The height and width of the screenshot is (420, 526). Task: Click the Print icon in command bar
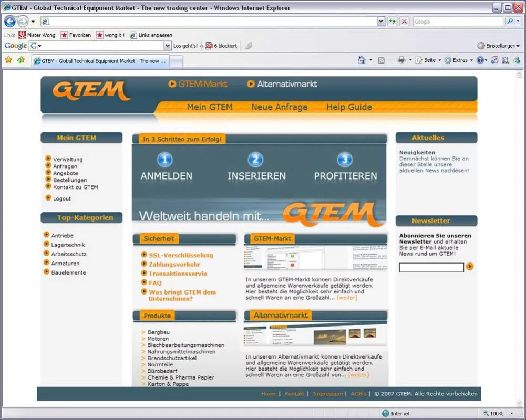pos(401,60)
